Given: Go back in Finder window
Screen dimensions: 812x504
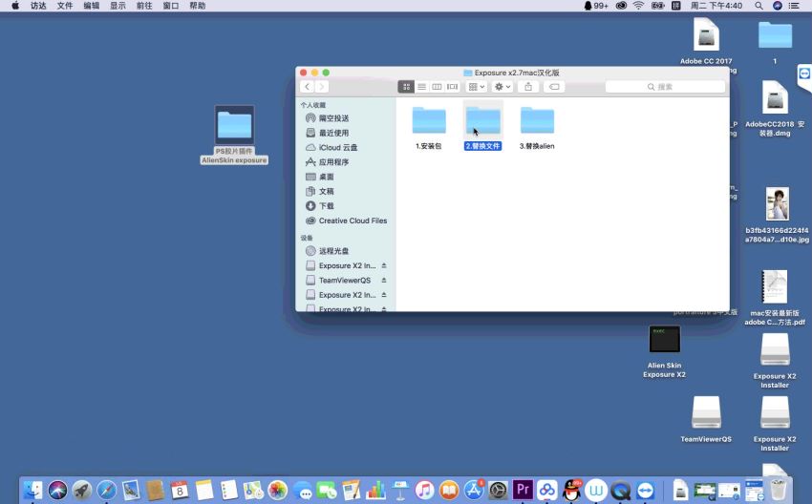Looking at the screenshot, I should (x=307, y=87).
